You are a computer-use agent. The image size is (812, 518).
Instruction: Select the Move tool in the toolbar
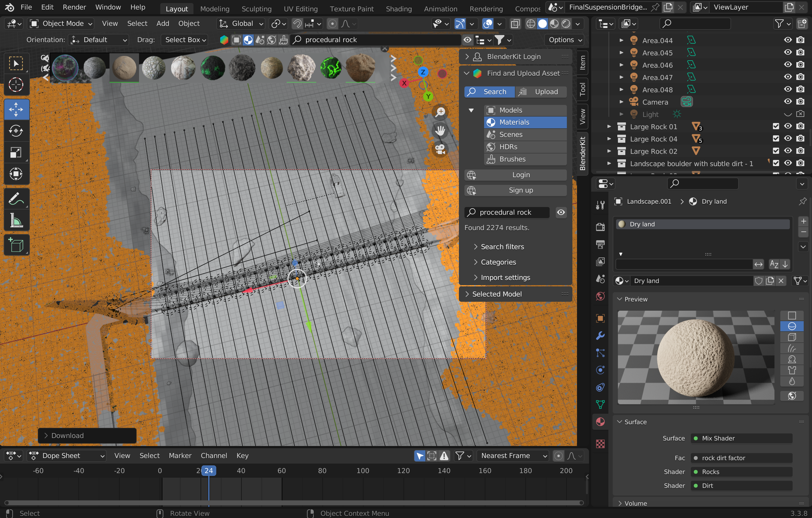[16, 109]
